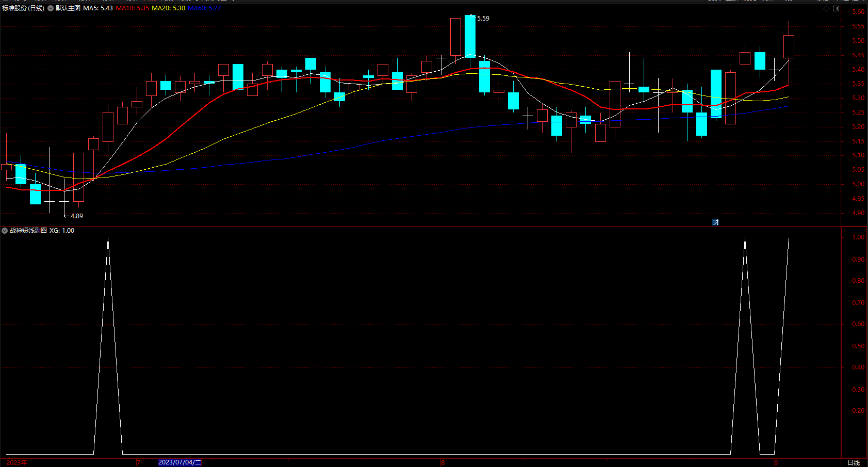The height and width of the screenshot is (467, 868).
Task: Click the 5.60 price on the right axis
Action: coord(858,12)
